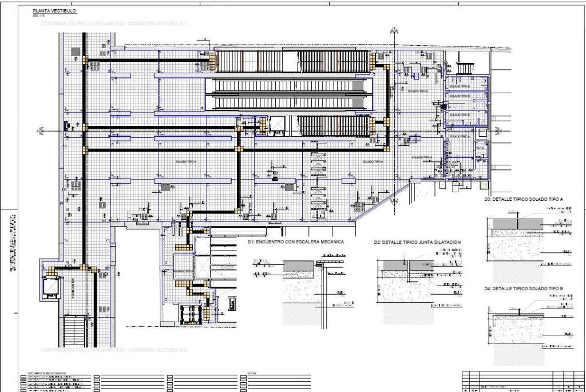The width and height of the screenshot is (586, 392).
Task: Select the 'D3: DETALLE TIPICO SOLADO TIPO A' heading
Action: tap(524, 199)
